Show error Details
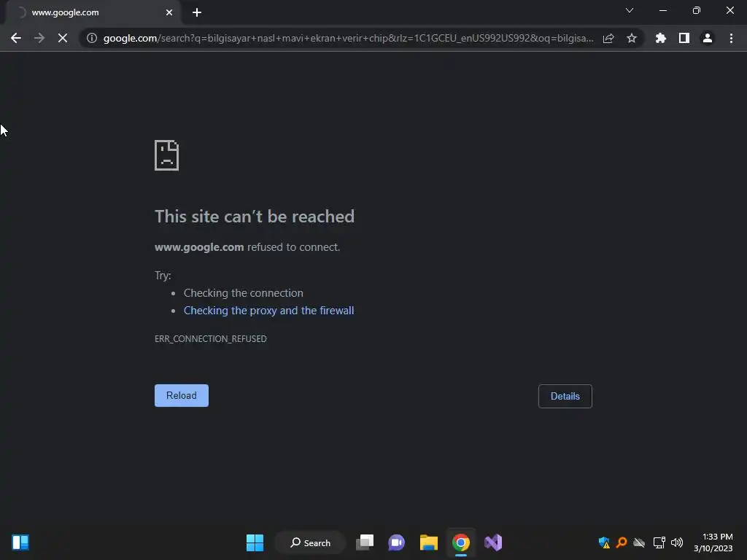Image resolution: width=747 pixels, height=560 pixels. [565, 396]
